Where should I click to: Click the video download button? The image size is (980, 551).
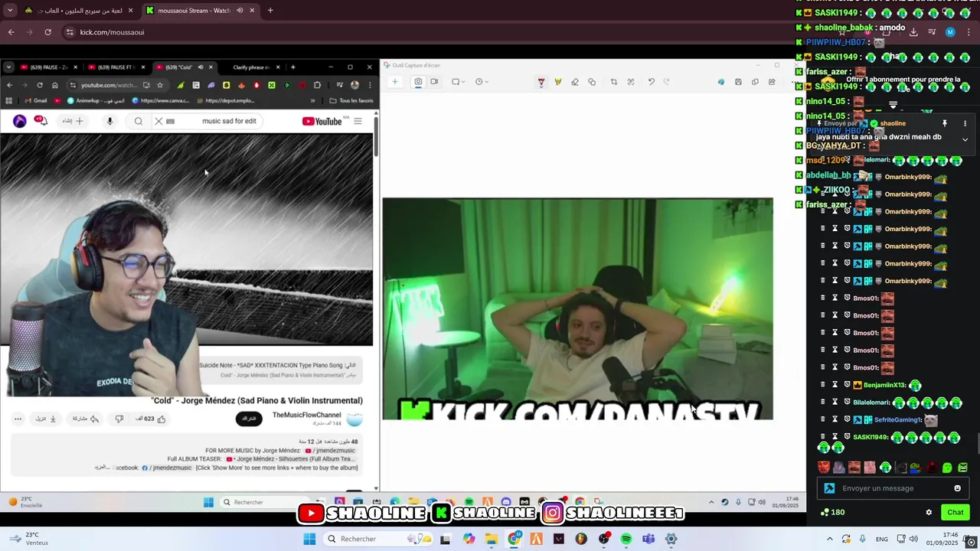tap(46, 419)
